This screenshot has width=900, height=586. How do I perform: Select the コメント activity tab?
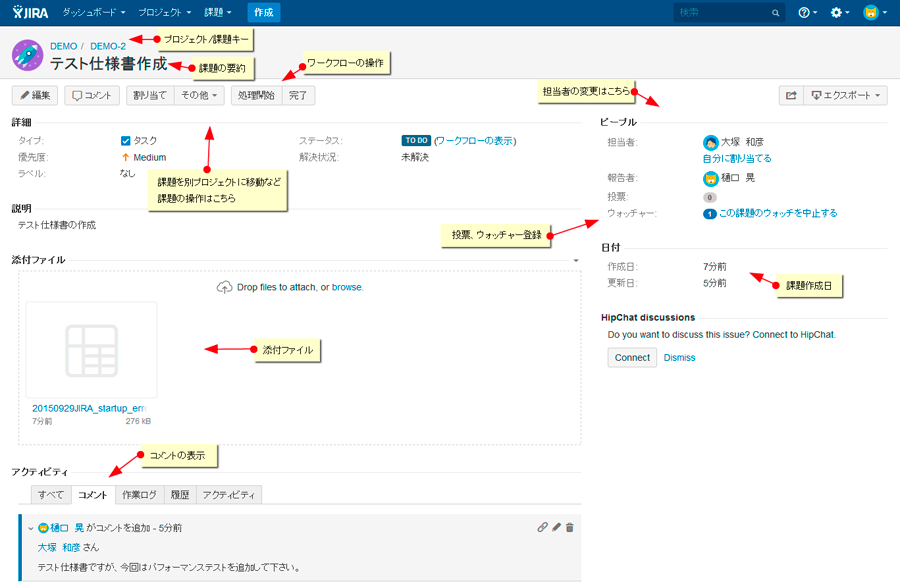point(93,495)
